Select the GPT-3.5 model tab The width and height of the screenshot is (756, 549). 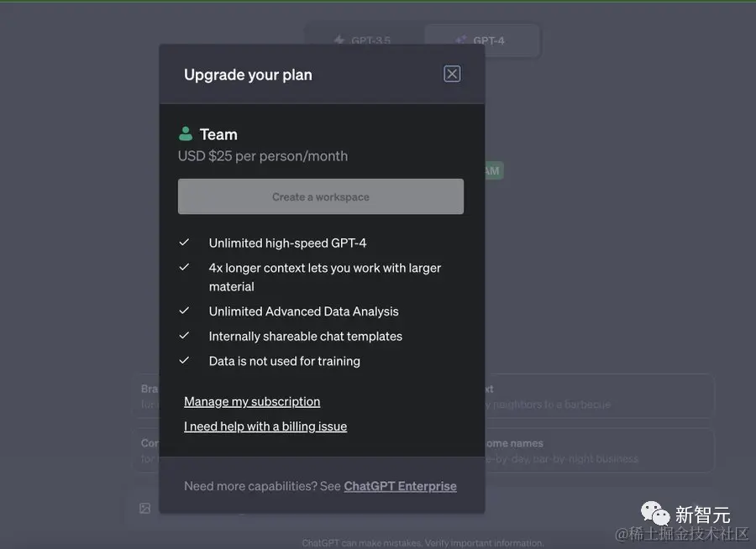tap(364, 40)
